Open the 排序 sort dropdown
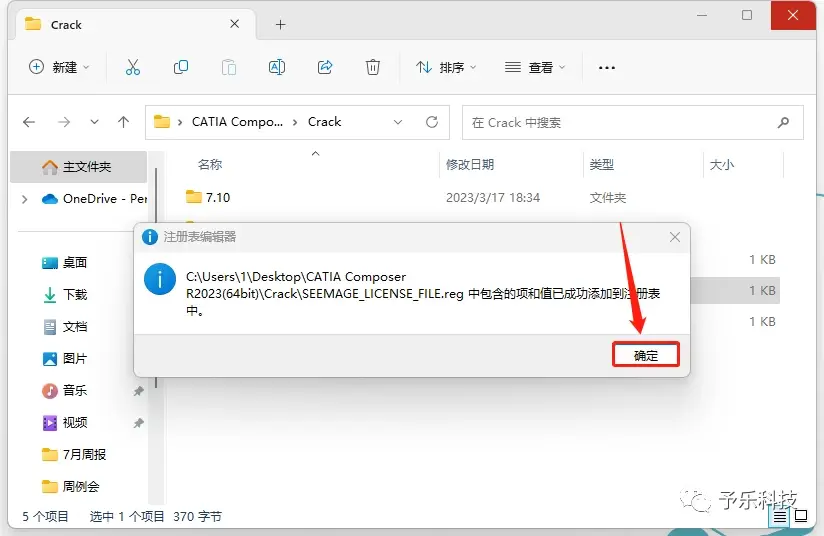This screenshot has height=536, width=824. (x=446, y=67)
